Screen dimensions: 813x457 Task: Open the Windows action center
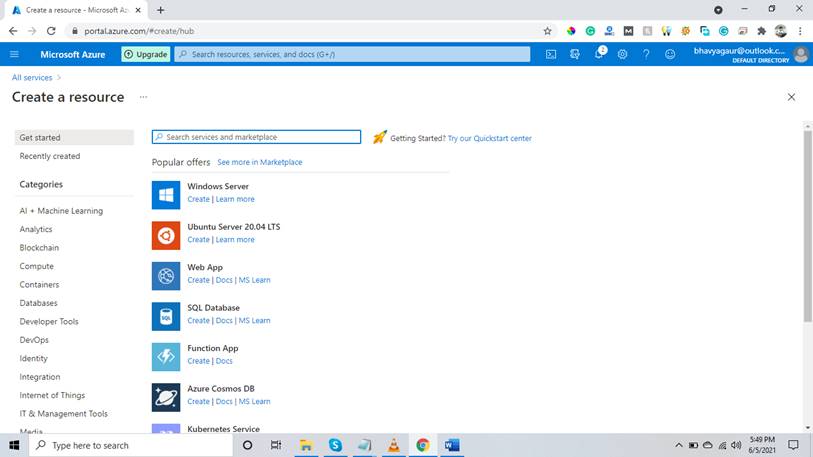click(x=793, y=445)
